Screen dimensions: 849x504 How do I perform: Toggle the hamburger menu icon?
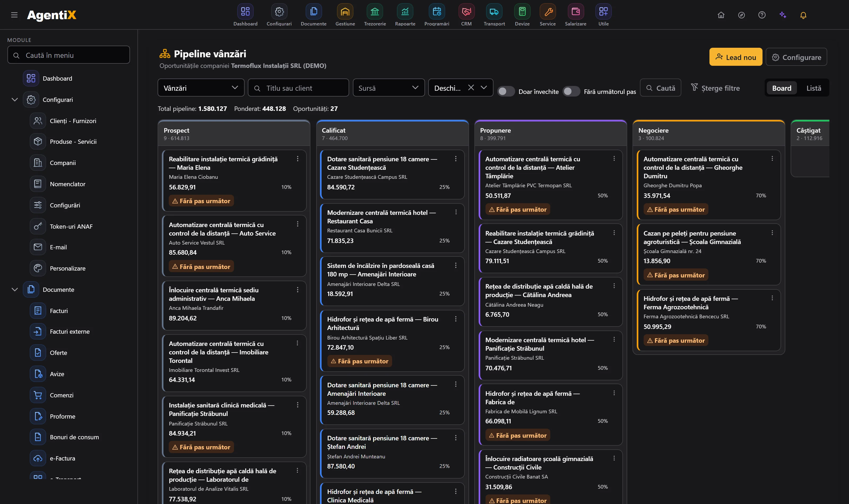click(14, 15)
